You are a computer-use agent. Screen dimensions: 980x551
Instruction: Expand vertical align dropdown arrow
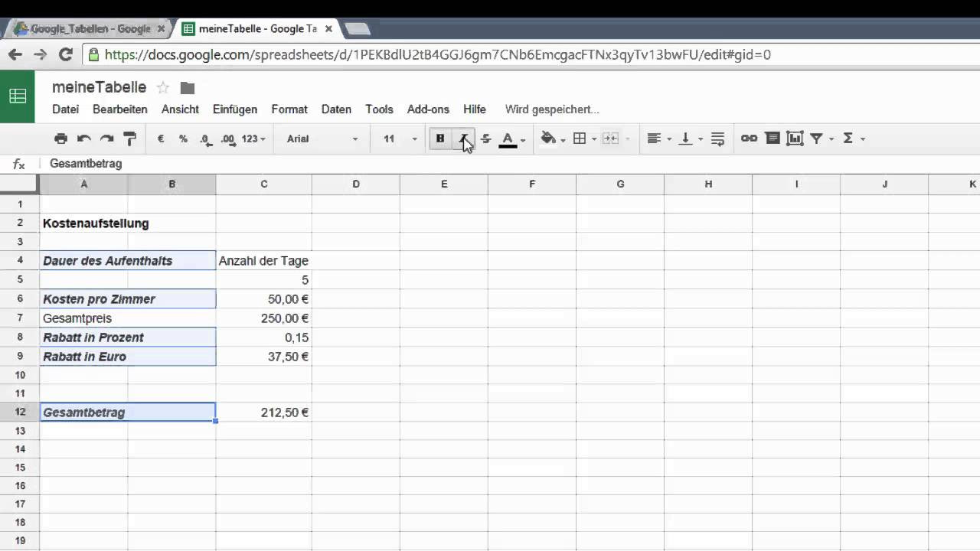coord(701,139)
